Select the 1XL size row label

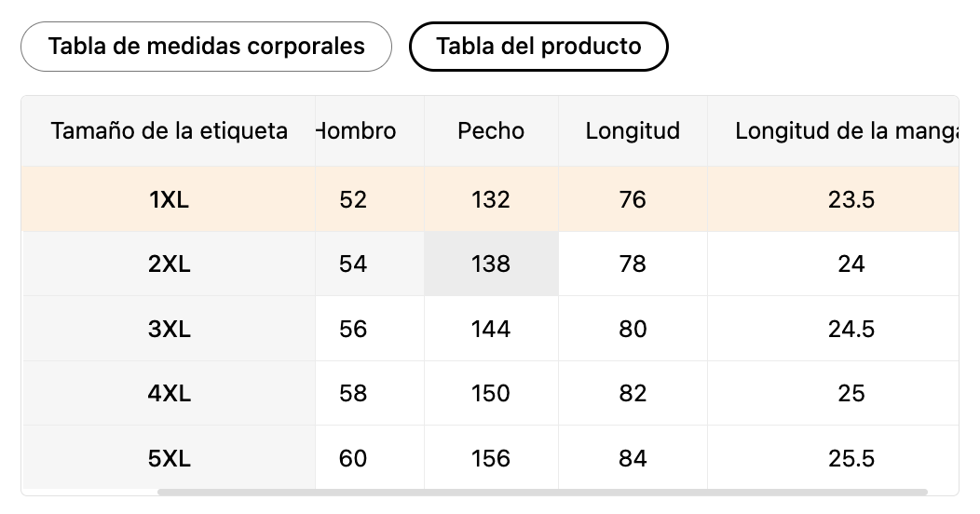click(169, 199)
